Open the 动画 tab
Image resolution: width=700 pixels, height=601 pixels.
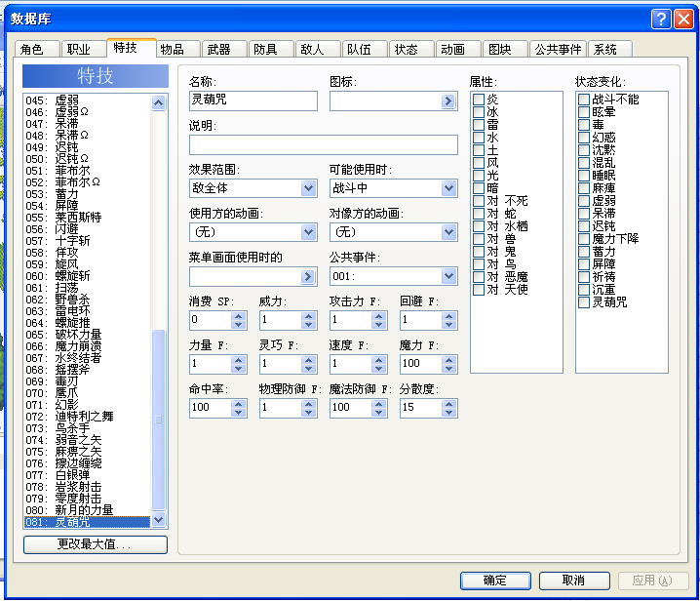click(458, 49)
